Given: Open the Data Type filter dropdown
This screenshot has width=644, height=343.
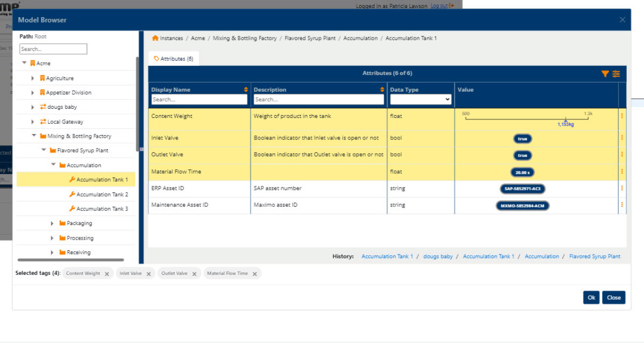Looking at the screenshot, I should click(420, 99).
